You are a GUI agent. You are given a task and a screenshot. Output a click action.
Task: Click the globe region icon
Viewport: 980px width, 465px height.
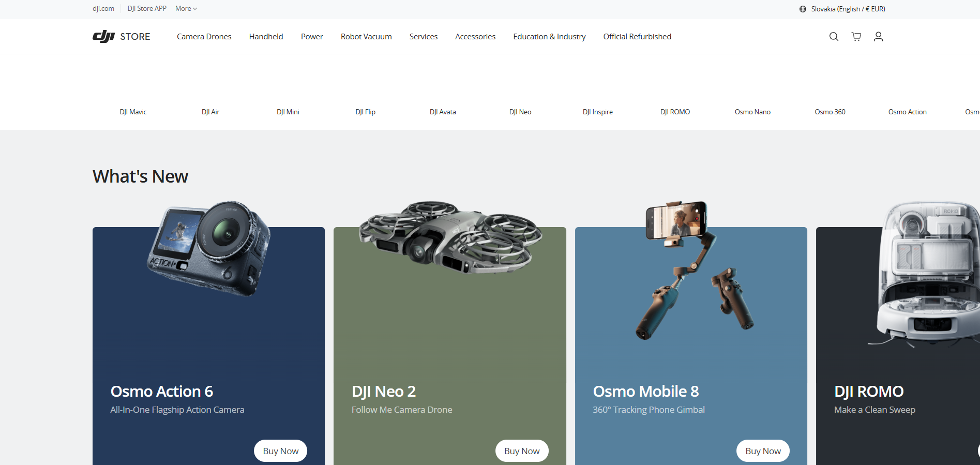pyautogui.click(x=803, y=9)
